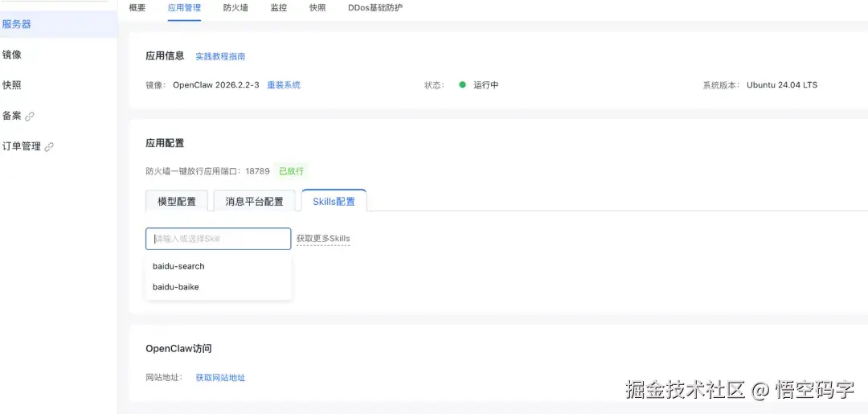Viewport: 868px width, 414px height.
Task: Open the 备案 sidebar link
Action: (11, 116)
